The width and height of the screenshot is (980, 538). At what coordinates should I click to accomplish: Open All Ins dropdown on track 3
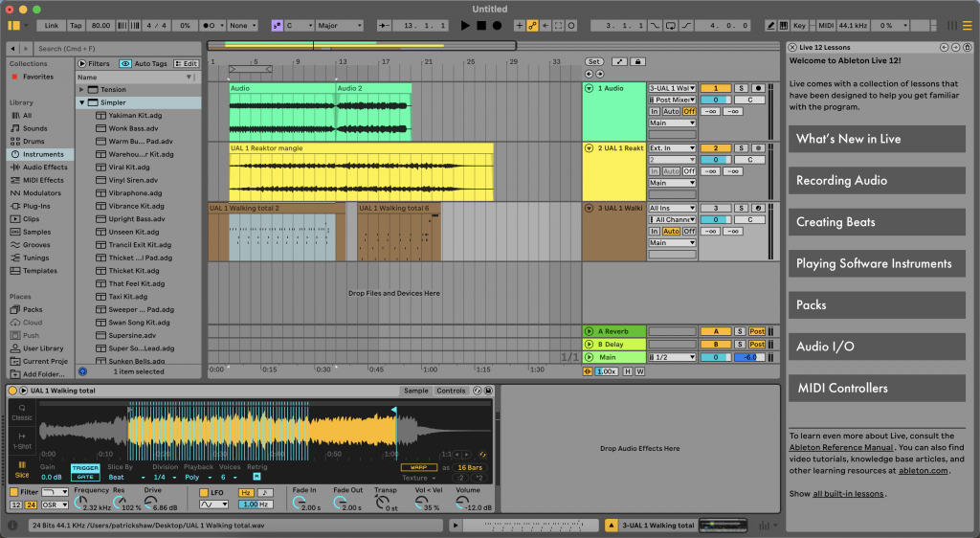coord(673,208)
